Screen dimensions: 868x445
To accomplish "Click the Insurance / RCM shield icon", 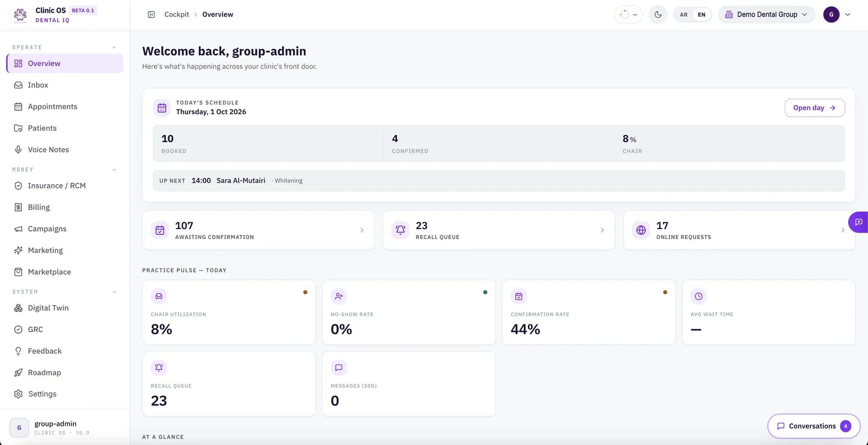I will pyautogui.click(x=18, y=186).
